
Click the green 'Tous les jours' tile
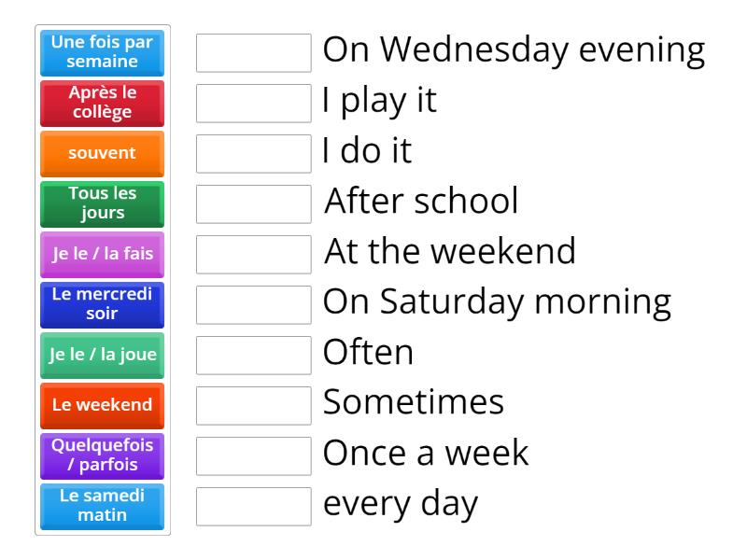102,204
